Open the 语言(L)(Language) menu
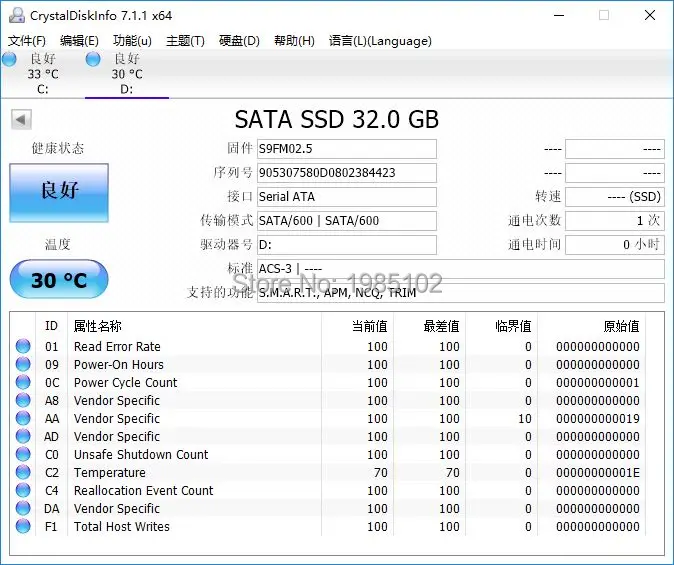Screen dimensions: 674x565 pos(380,41)
